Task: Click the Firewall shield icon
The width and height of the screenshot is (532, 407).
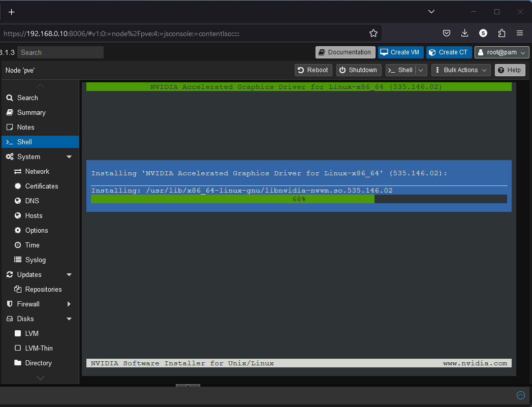Action: coord(10,304)
